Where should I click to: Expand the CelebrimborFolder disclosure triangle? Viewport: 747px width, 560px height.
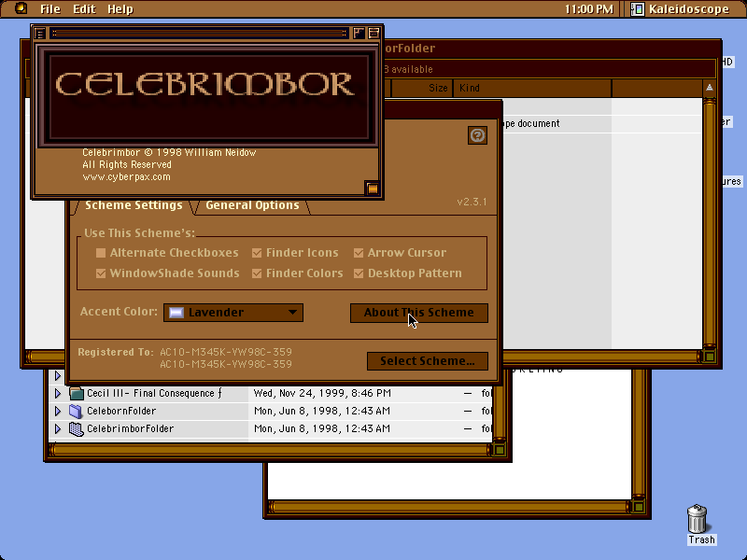pyautogui.click(x=58, y=428)
